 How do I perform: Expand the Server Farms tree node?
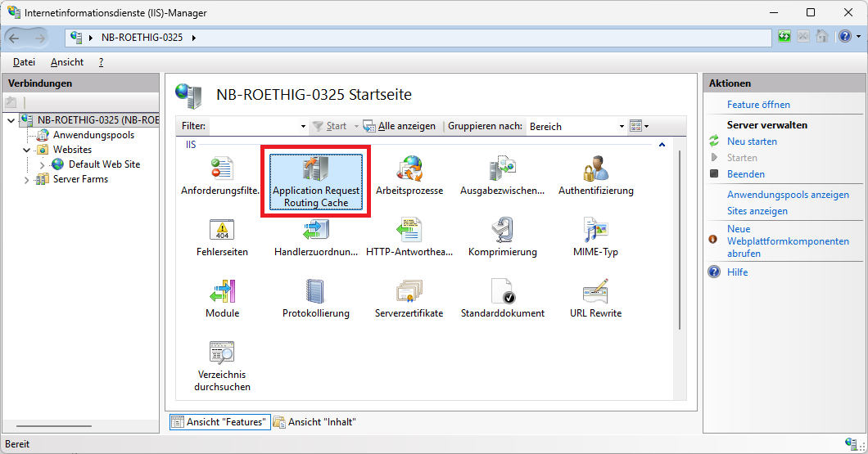[26, 180]
